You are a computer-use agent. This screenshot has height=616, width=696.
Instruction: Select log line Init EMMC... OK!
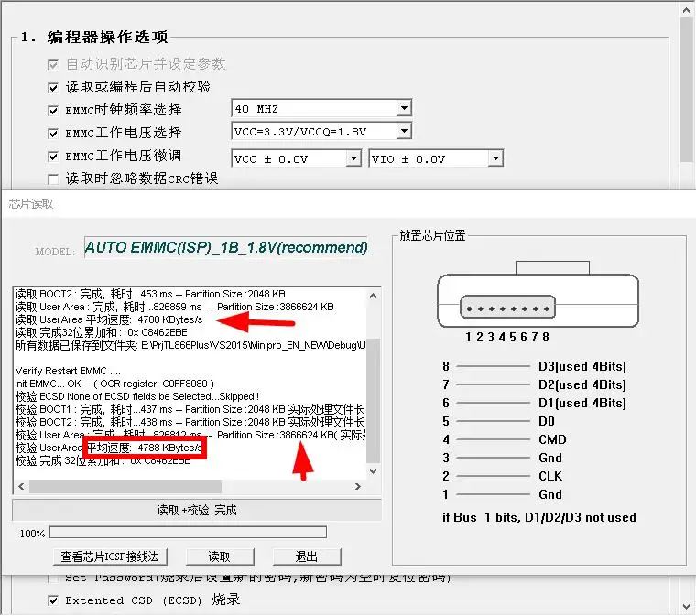coord(114,384)
